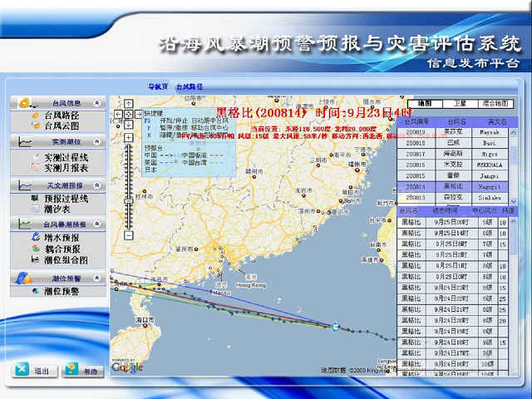Open 耦合预报 coupled forecast
532x399 pixels.
pyautogui.click(x=61, y=249)
